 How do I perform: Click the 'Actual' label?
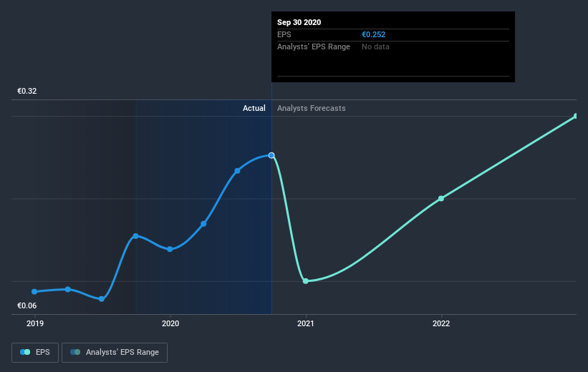pyautogui.click(x=254, y=108)
